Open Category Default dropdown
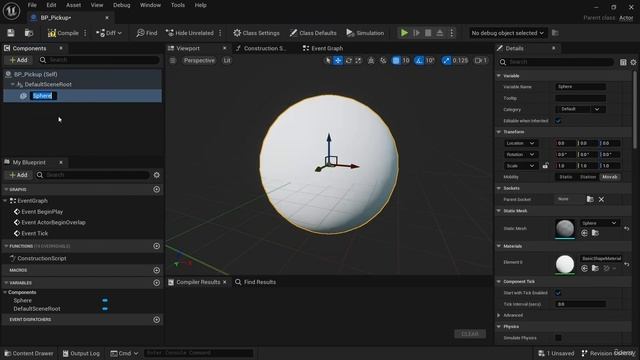This screenshot has height=360, width=640. coord(580,109)
